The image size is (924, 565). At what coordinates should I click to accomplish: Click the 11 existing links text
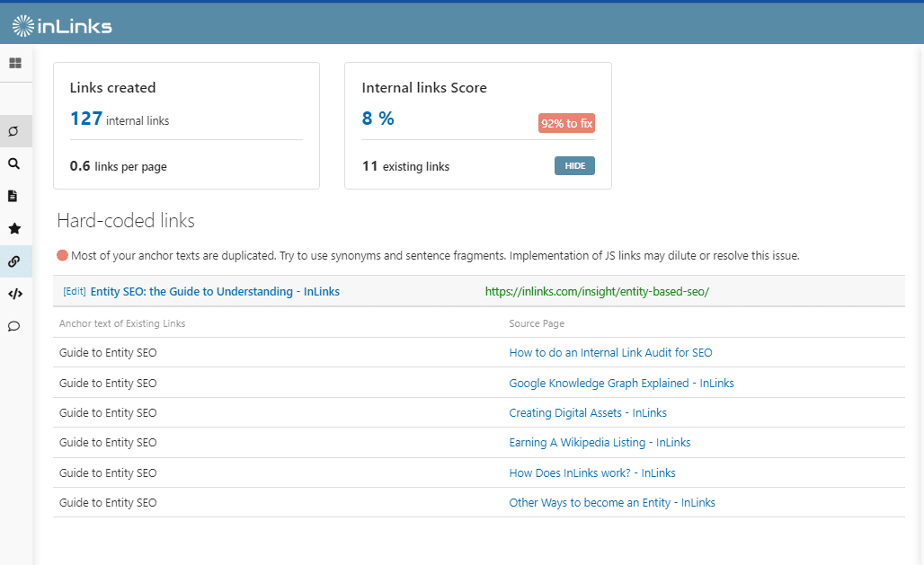click(405, 166)
